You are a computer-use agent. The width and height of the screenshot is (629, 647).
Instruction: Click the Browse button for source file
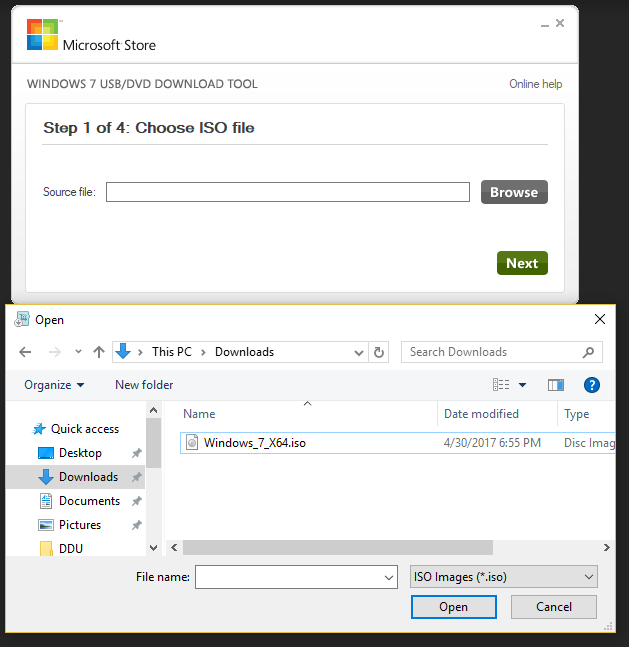514,192
